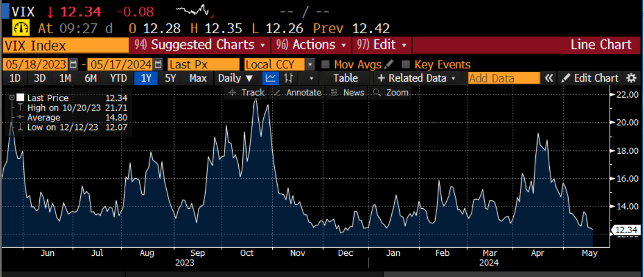Open the Local CCY currency dropdown
644x277 pixels.
[310, 64]
